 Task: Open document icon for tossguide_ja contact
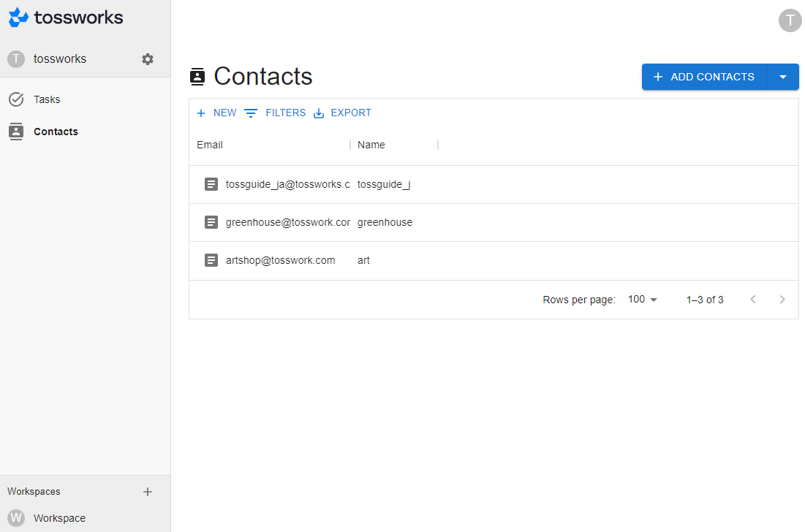click(211, 184)
